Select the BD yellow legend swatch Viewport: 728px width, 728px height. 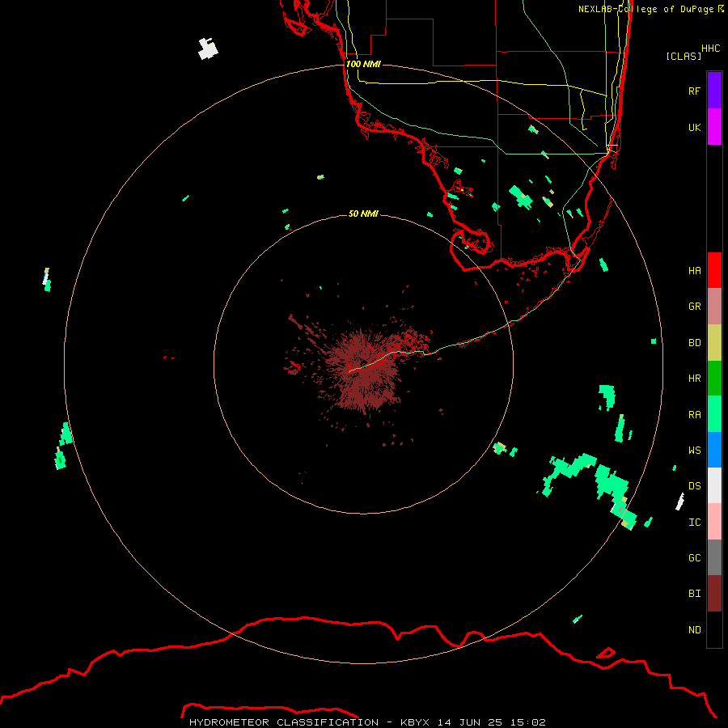[714, 343]
